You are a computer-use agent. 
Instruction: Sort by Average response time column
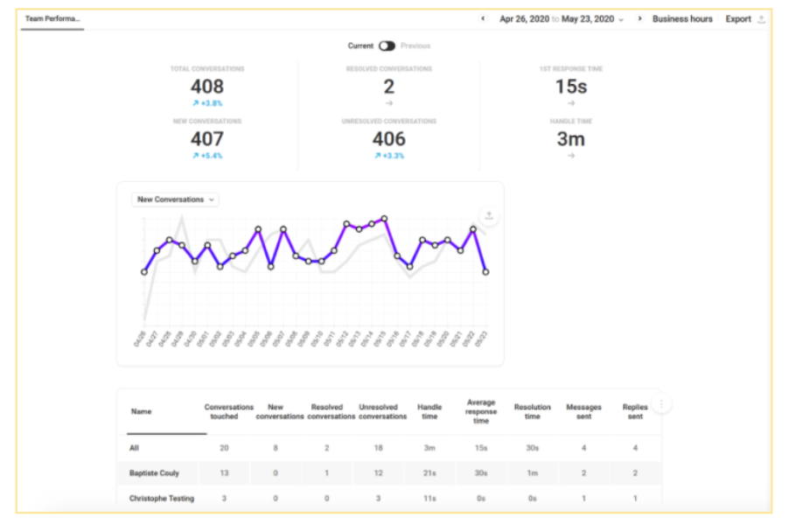481,411
